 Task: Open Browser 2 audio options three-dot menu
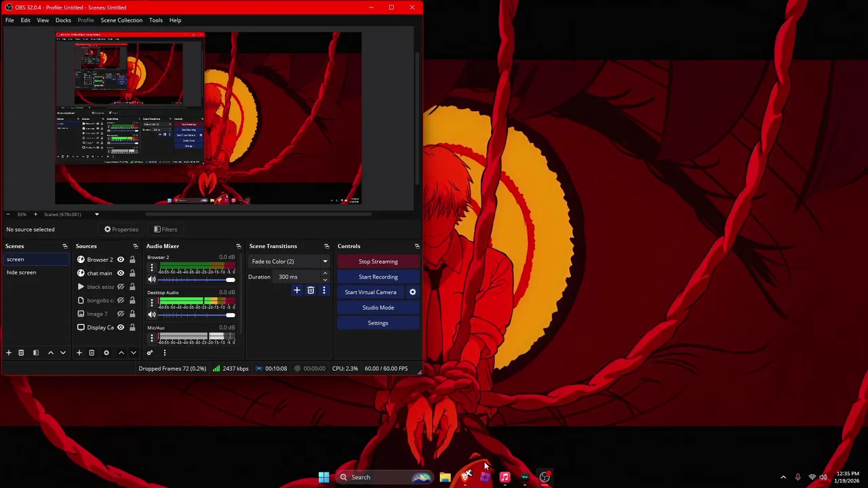(152, 266)
